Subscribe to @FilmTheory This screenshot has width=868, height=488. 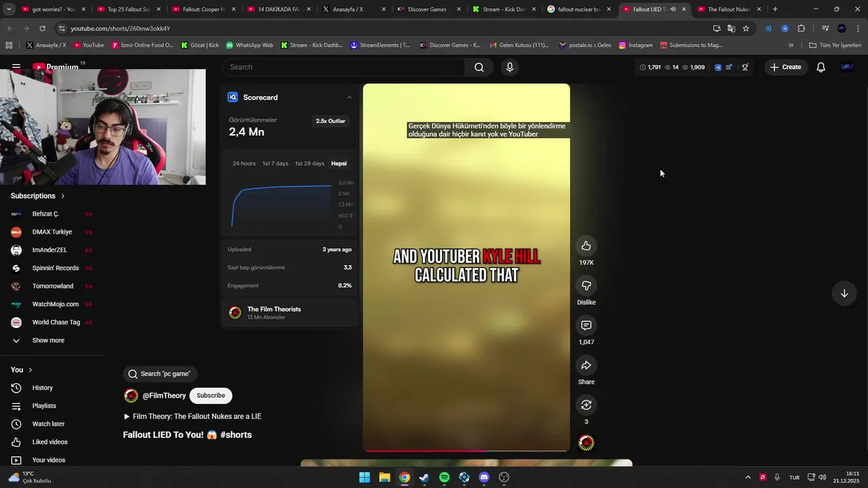click(x=211, y=396)
